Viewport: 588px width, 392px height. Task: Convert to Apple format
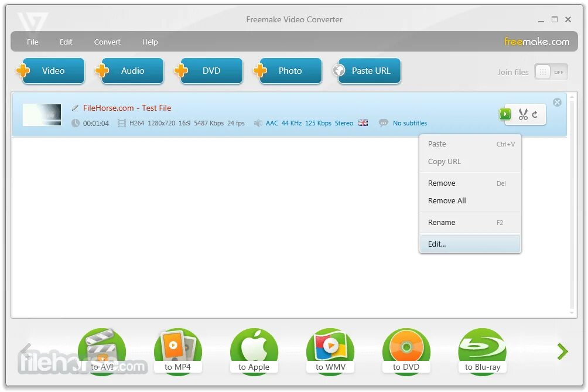coord(254,351)
